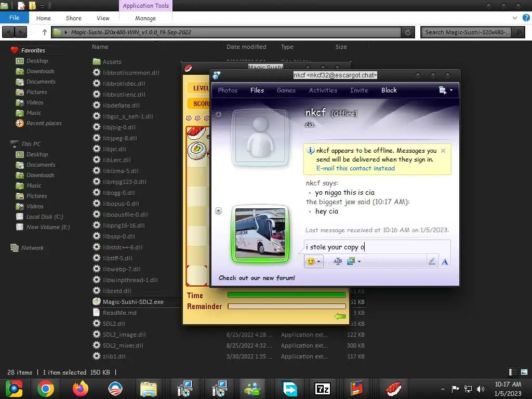
Task: Click the show menu icon in Messenger toolbar
Action: coord(443,90)
